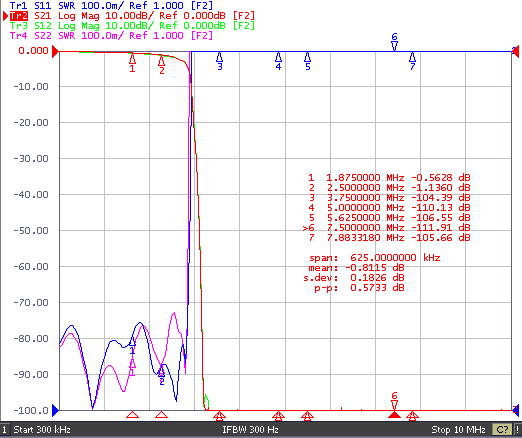Click blue marker 4 at top of graph

(278, 61)
